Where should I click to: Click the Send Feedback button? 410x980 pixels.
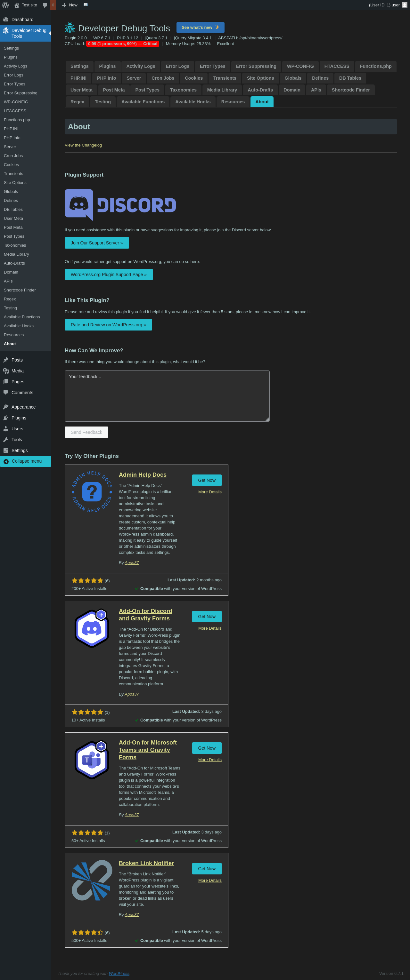pyautogui.click(x=86, y=432)
